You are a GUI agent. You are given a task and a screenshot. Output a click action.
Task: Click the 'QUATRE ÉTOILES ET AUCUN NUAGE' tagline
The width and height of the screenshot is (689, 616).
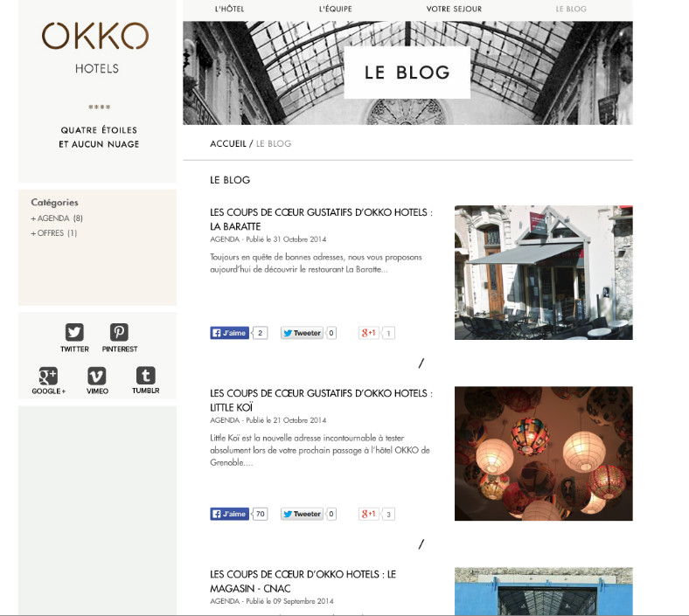click(99, 137)
